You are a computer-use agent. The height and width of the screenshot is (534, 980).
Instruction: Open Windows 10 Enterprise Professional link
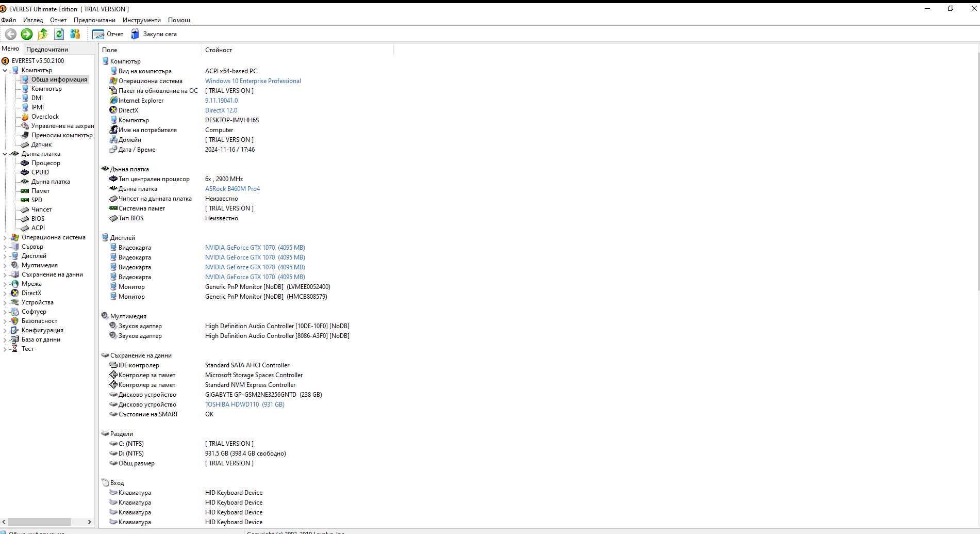[x=253, y=81]
